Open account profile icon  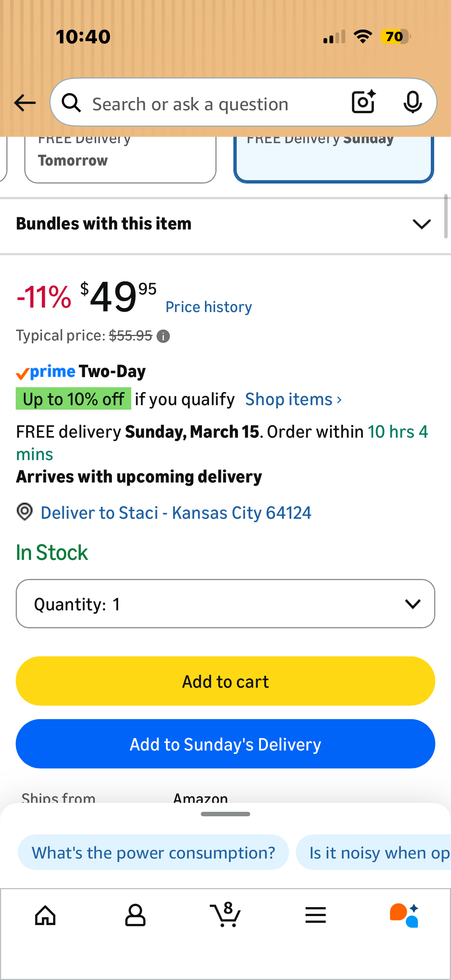[135, 915]
